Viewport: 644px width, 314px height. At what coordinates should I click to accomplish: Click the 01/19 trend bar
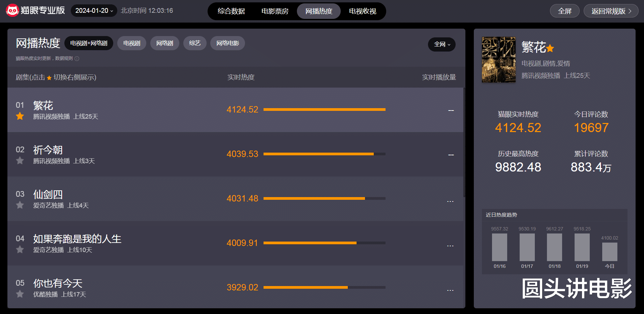pos(582,247)
